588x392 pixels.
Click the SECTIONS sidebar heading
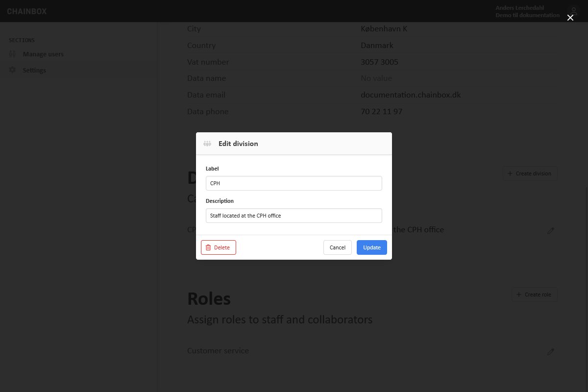pos(22,40)
